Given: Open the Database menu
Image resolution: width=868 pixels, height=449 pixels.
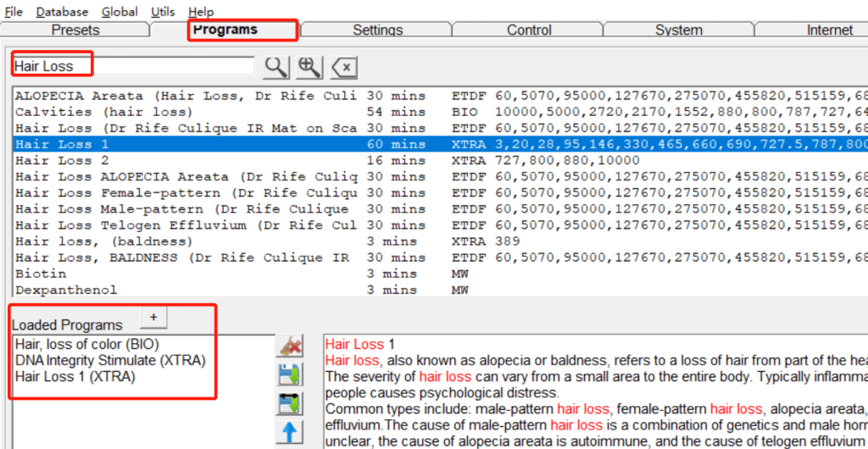Looking at the screenshot, I should click(x=62, y=12).
